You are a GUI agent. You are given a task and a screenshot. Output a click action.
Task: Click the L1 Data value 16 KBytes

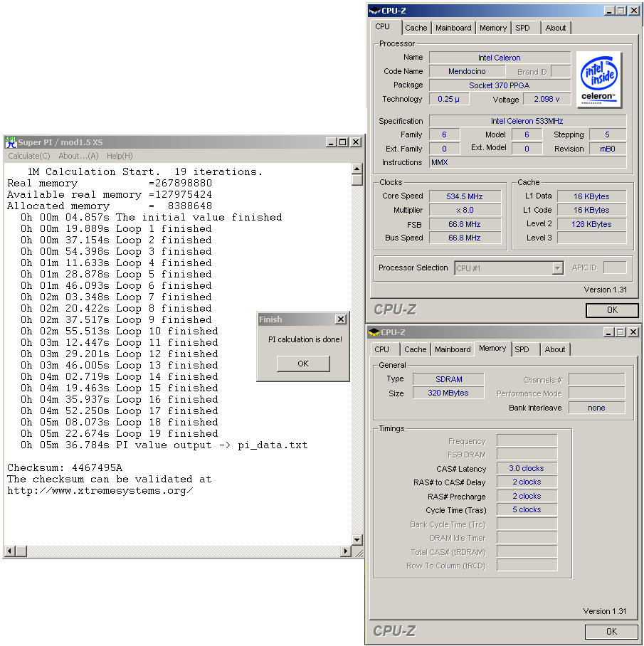pyautogui.click(x=591, y=196)
